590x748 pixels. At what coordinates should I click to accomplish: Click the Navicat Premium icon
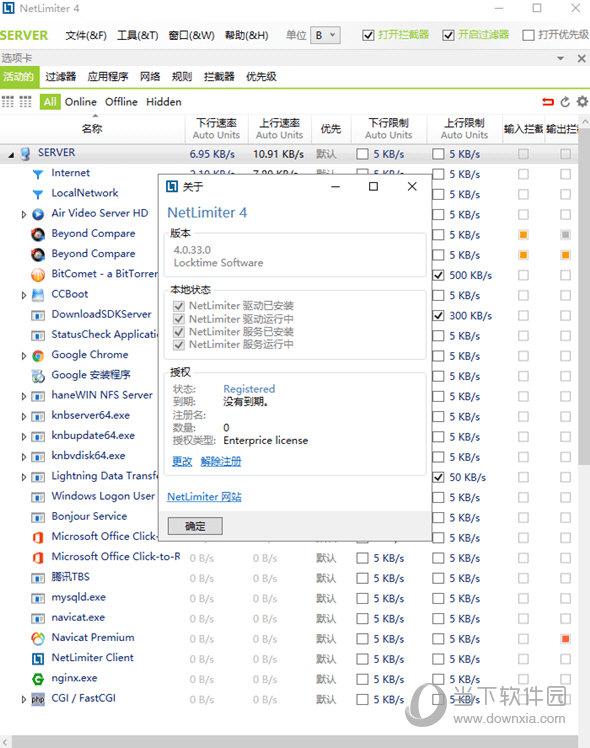click(38, 638)
